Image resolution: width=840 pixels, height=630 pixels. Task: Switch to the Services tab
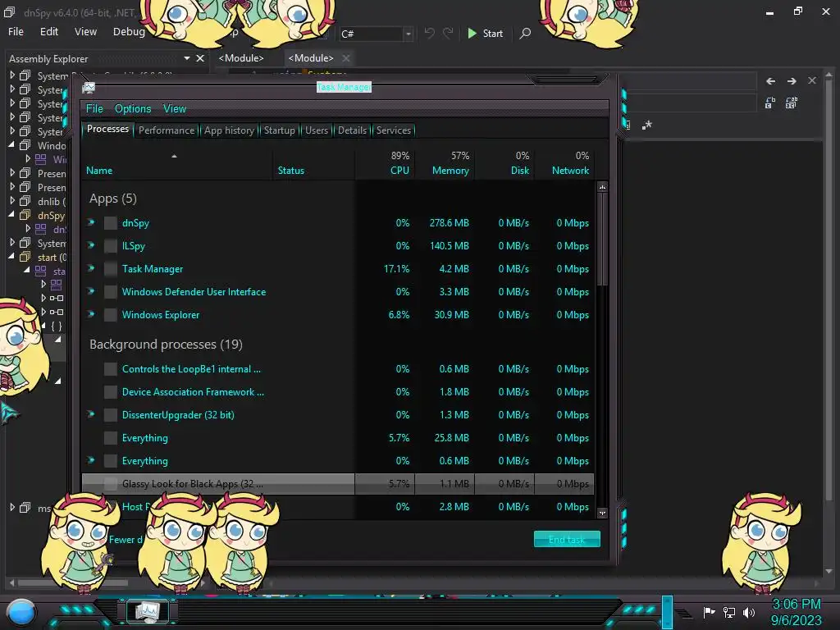[x=393, y=130]
